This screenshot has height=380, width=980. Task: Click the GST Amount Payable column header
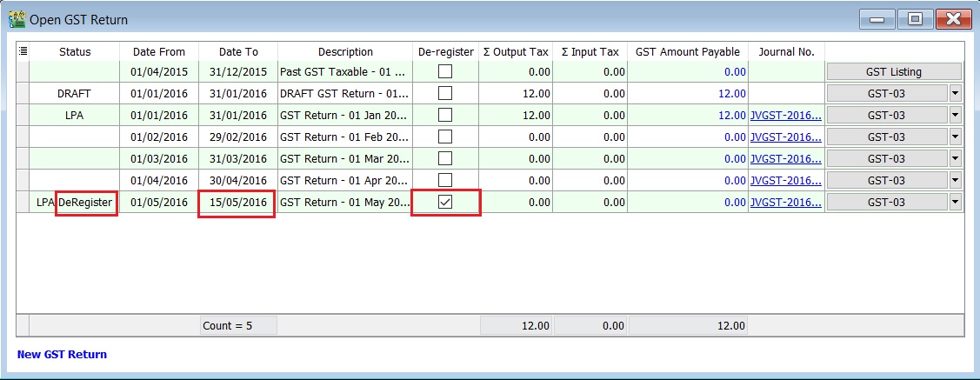(x=688, y=52)
